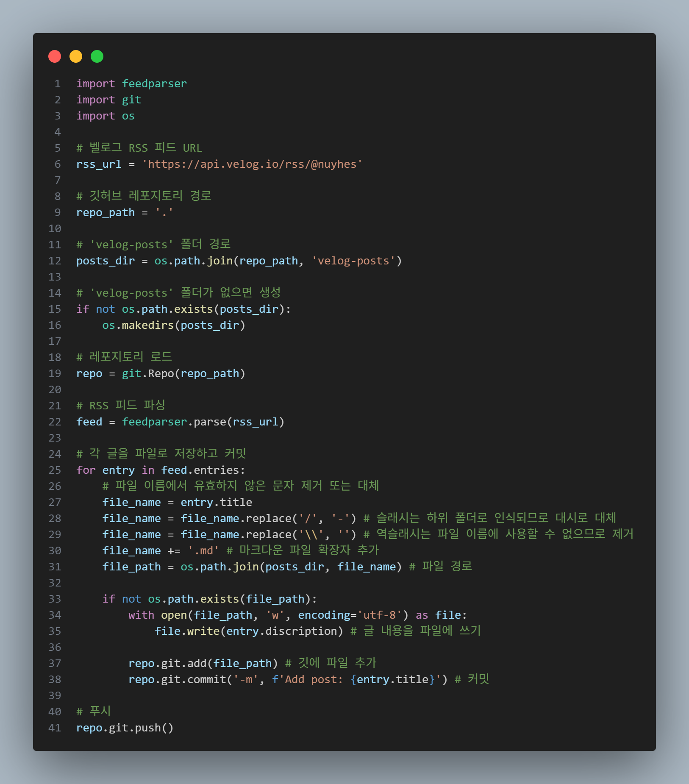Click the '글 내용을 파일에 쓰기' comment
Viewport: 689px width, 784px height.
pyautogui.click(x=416, y=631)
